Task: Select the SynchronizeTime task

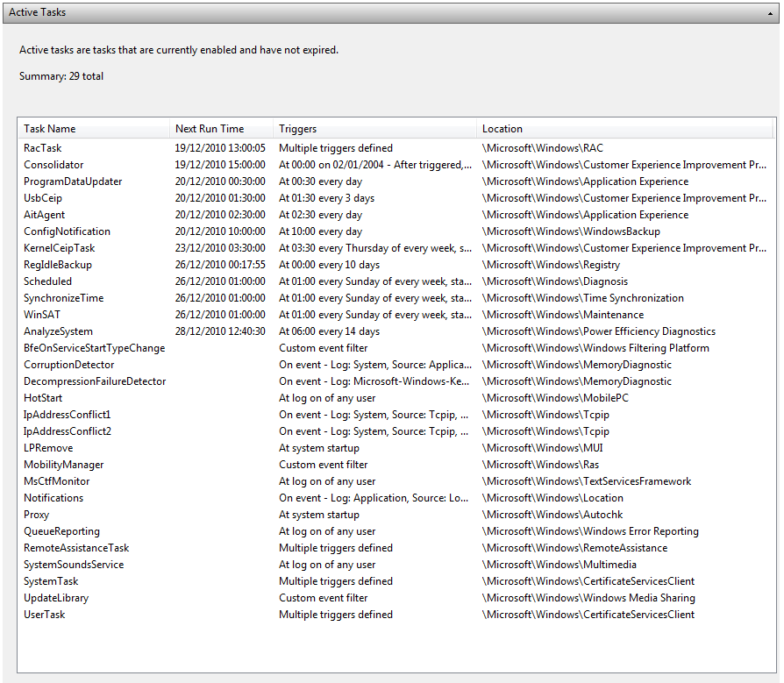Action: 396,298
